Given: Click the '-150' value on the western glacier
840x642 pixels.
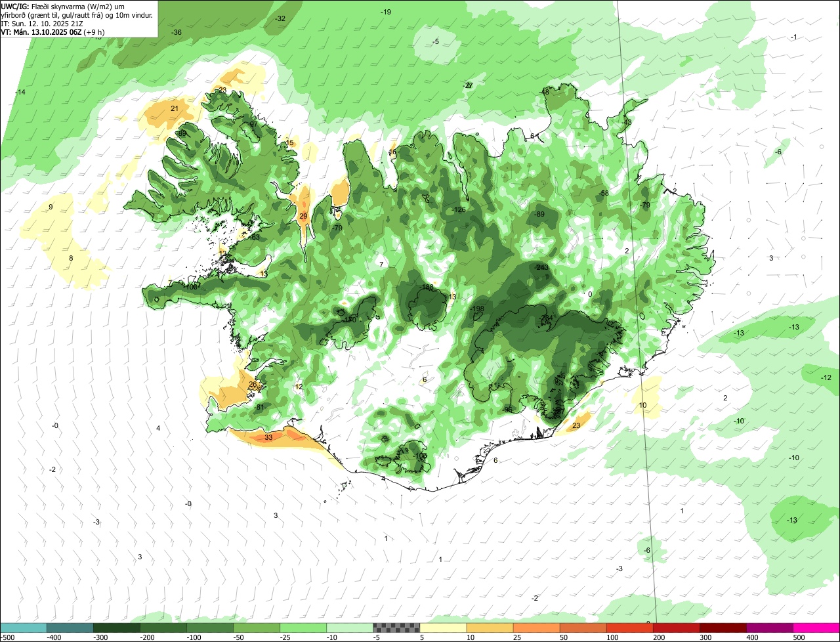Looking at the screenshot, I should 350,320.
